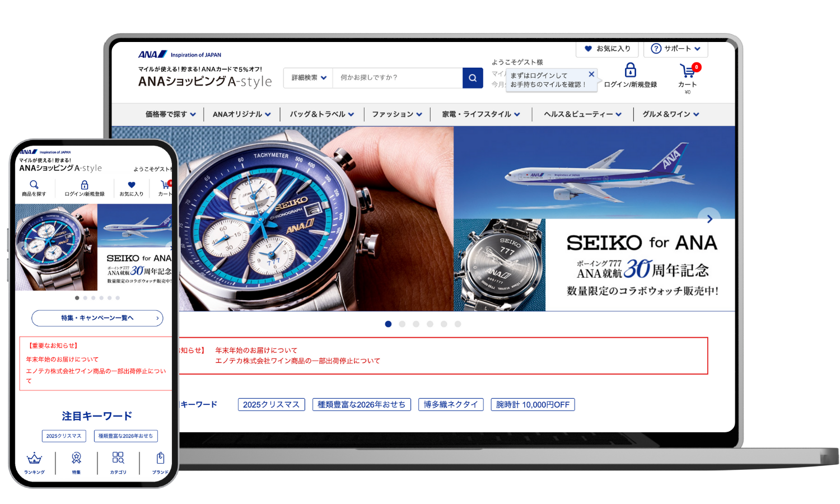Click the 博多織ネクタイ keyword tag
Screen dimensions: 840x504
(x=451, y=404)
